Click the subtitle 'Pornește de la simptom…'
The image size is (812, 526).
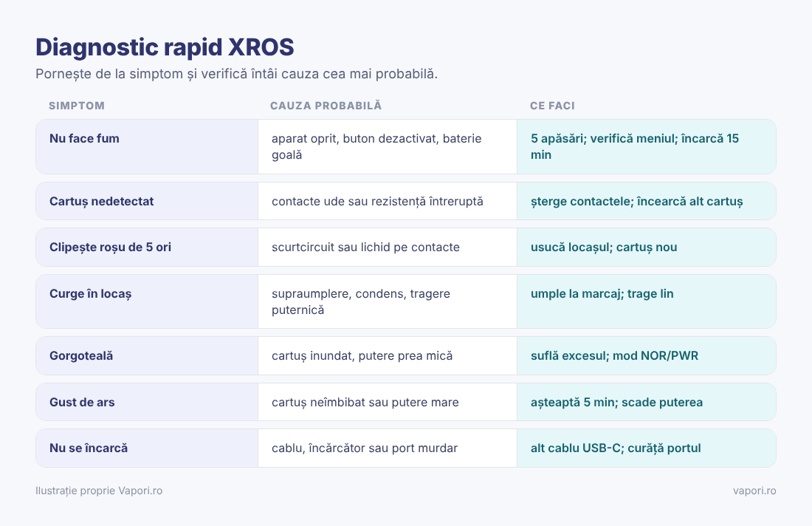pos(237,74)
